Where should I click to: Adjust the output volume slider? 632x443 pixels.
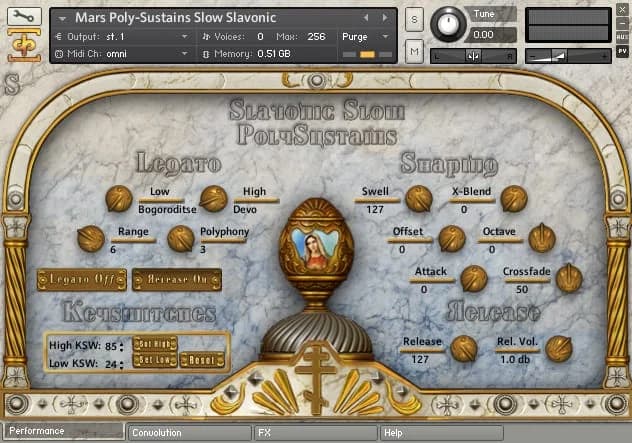pos(568,56)
